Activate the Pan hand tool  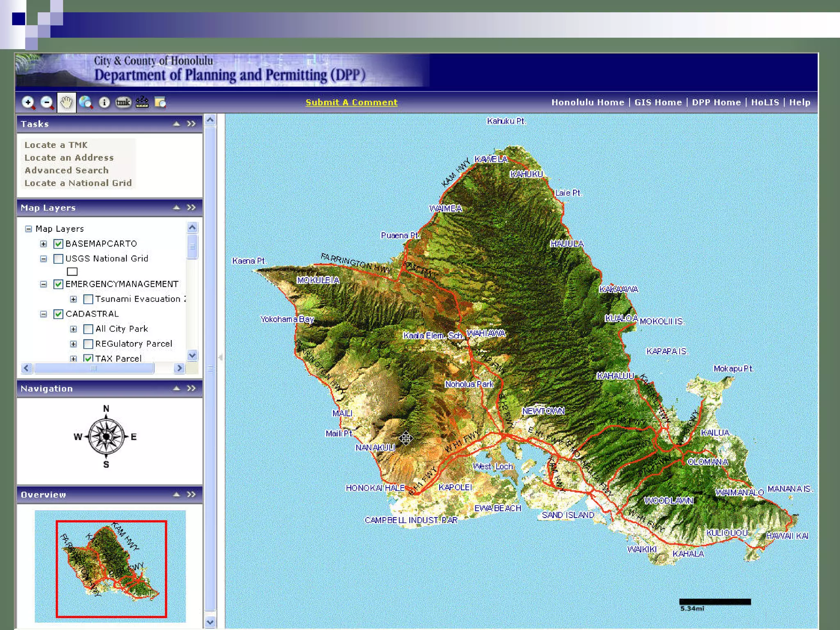click(66, 103)
